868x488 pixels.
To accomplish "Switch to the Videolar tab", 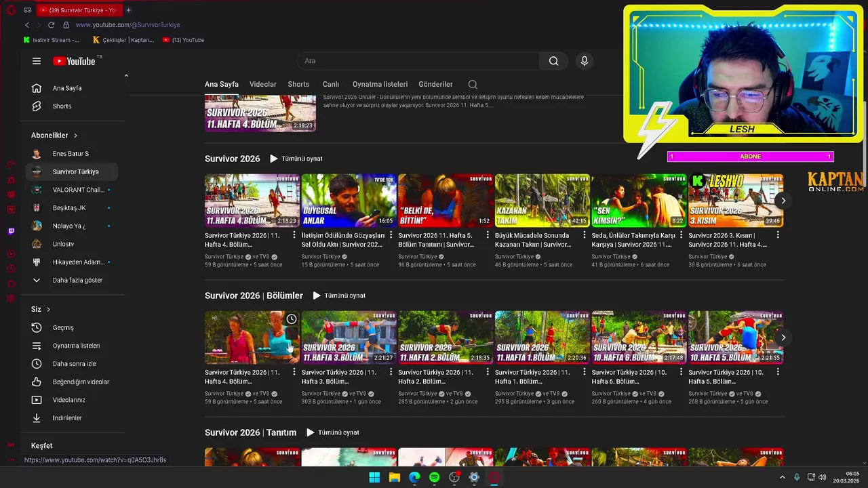I will 263,85.
